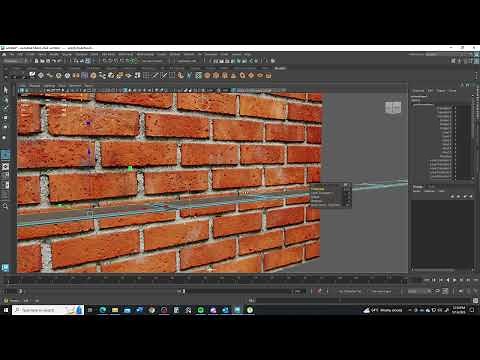The width and height of the screenshot is (480, 360).
Task: Select the arrow Select tool in toolbox
Action: 5,89
